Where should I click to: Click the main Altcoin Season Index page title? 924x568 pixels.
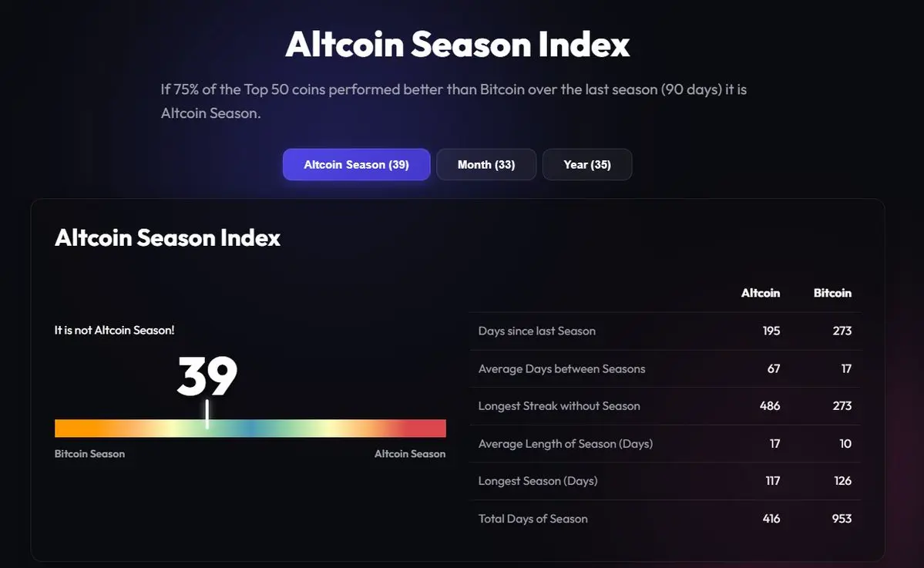tap(457, 44)
